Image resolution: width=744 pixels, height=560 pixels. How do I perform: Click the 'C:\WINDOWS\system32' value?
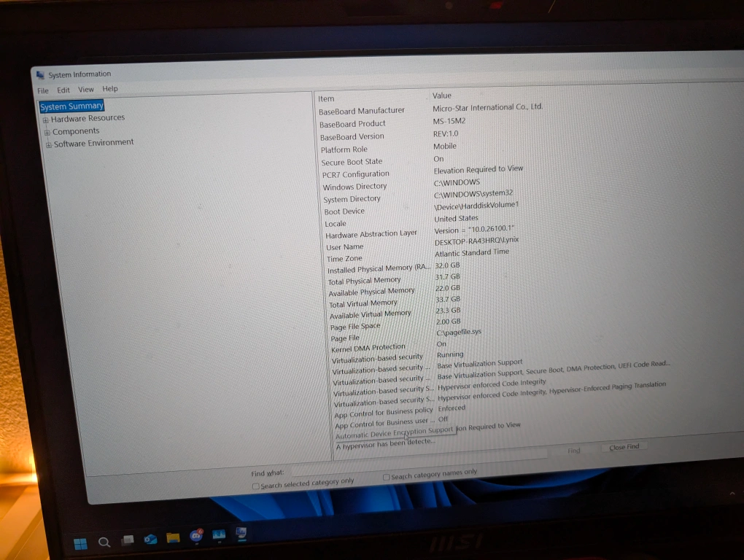pos(473,193)
